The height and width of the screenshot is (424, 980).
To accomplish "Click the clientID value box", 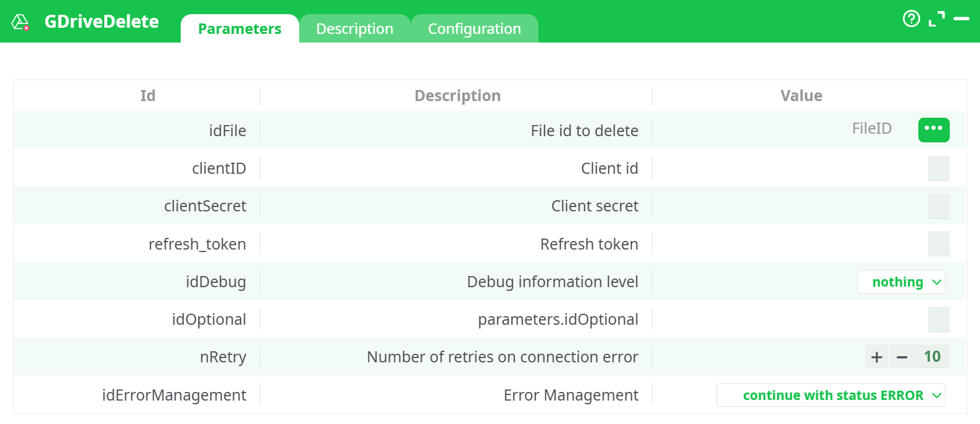I will tap(939, 168).
